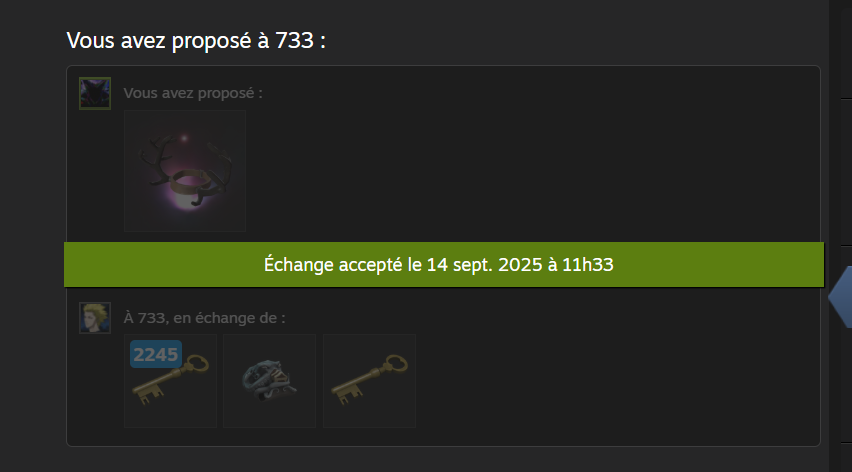Click the 'Vous avez proposé :' label
The image size is (852, 472).
(193, 93)
